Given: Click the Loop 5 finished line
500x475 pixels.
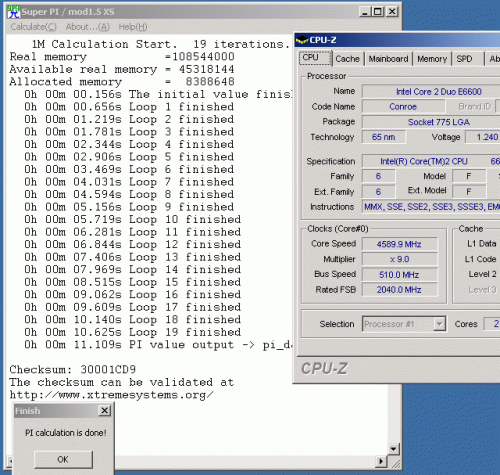Looking at the screenshot, I should (129, 157).
